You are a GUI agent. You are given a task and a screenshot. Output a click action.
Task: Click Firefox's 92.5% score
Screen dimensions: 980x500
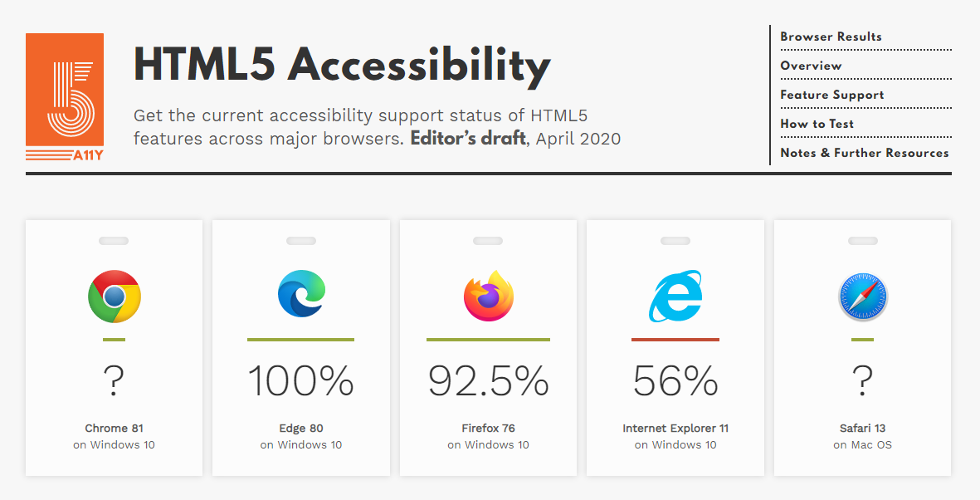pos(488,381)
